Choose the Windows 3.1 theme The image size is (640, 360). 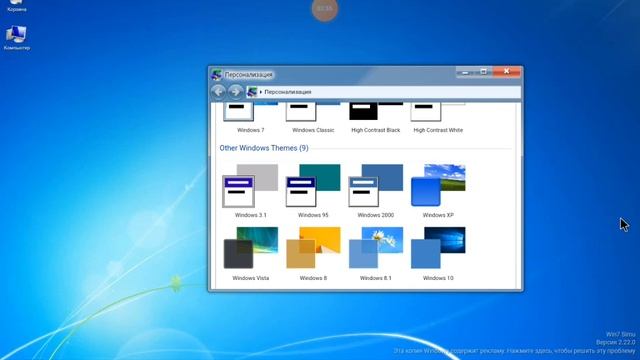coord(250,191)
